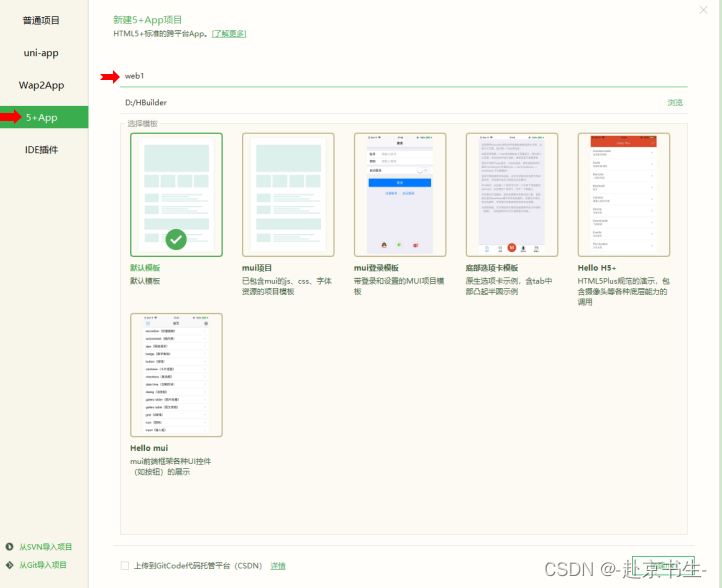Click the 新建5+App项目 heading
The height and width of the screenshot is (588, 722).
[x=147, y=20]
